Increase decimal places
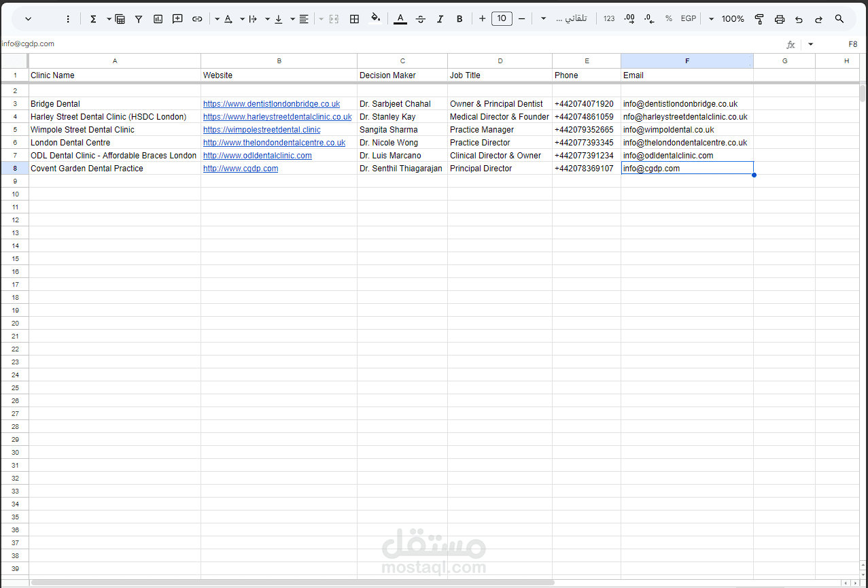The width and height of the screenshot is (868, 588). pyautogui.click(x=629, y=19)
